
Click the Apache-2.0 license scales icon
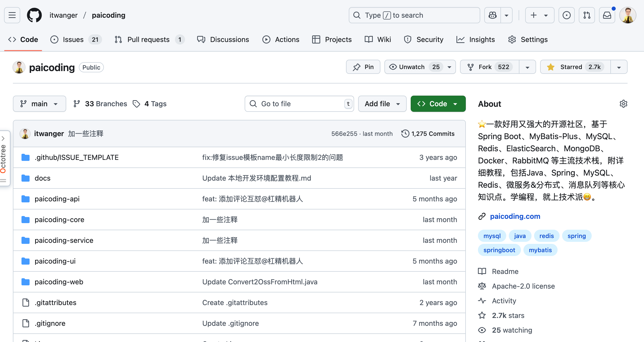click(482, 286)
